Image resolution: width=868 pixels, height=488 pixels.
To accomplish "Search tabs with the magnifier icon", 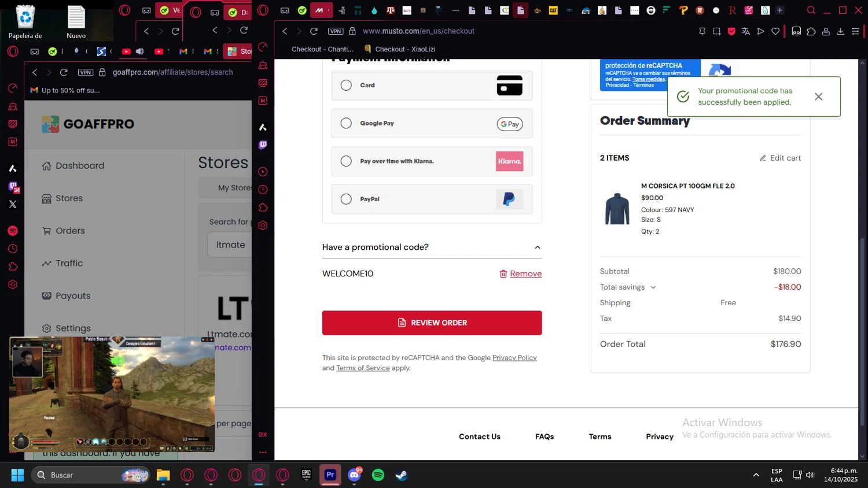I will [x=811, y=10].
